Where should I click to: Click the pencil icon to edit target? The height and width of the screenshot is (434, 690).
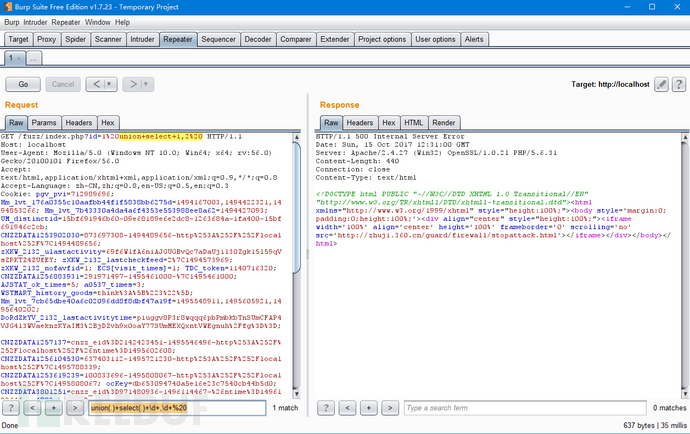(x=661, y=84)
